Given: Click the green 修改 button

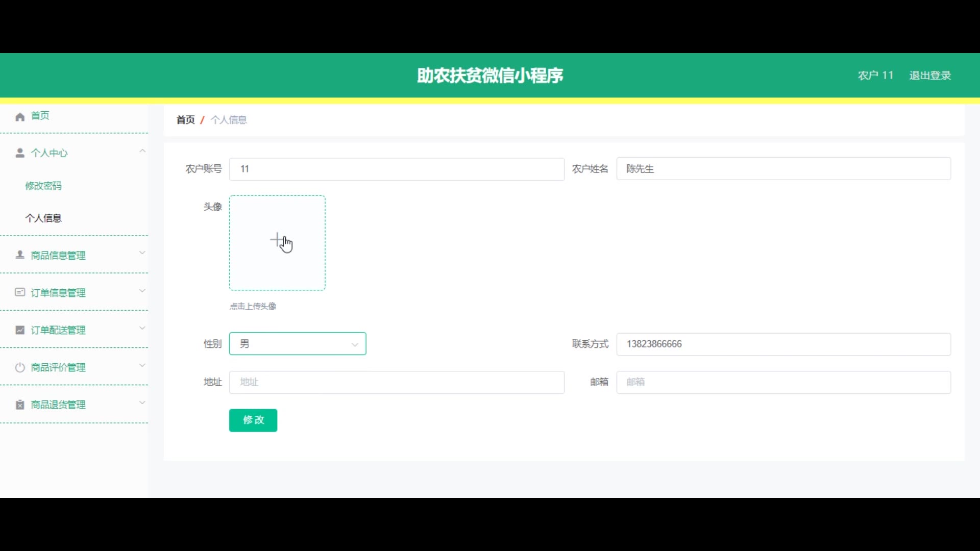Looking at the screenshot, I should pos(253,420).
